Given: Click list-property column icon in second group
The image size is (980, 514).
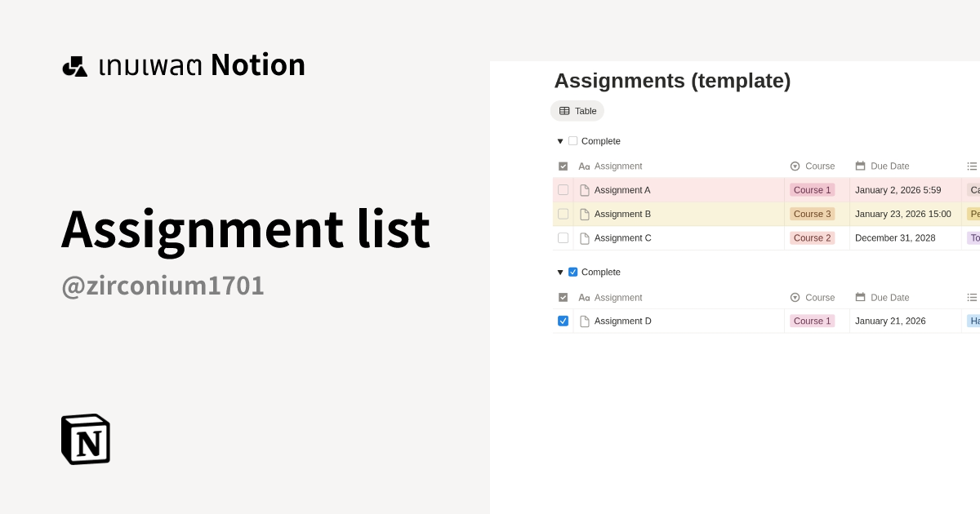Looking at the screenshot, I should tap(972, 298).
